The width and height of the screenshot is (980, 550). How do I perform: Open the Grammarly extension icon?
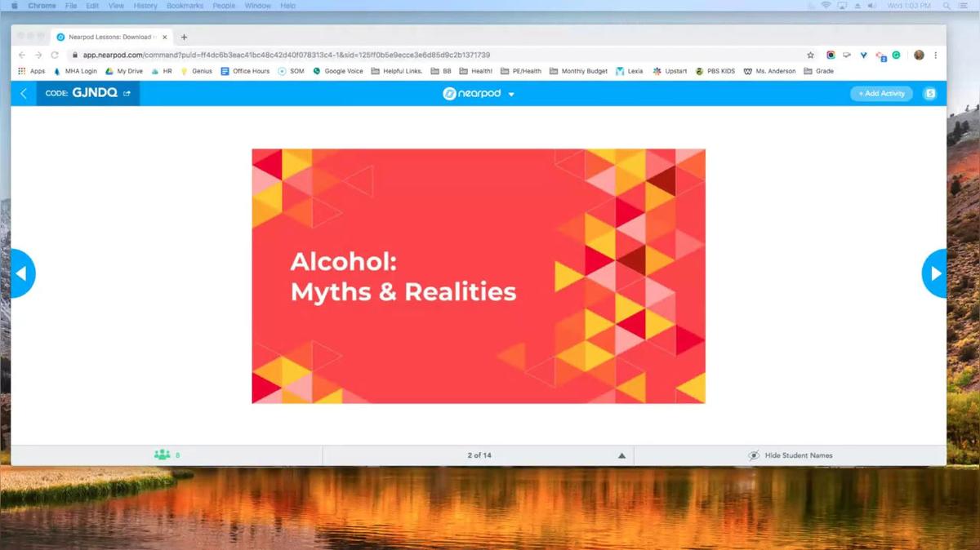tap(896, 55)
